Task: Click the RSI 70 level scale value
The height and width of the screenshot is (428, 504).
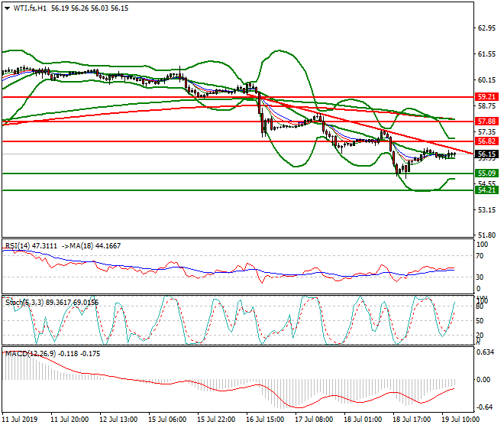Action: coord(480,256)
